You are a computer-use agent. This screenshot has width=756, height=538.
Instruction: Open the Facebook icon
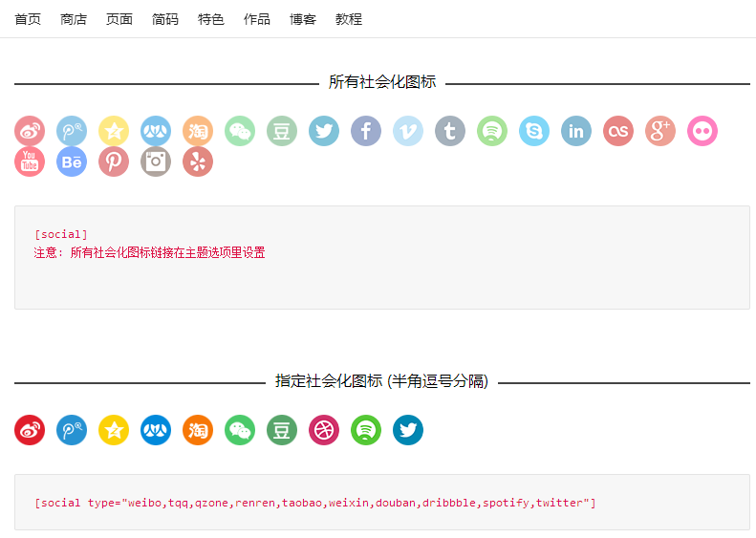(x=366, y=131)
